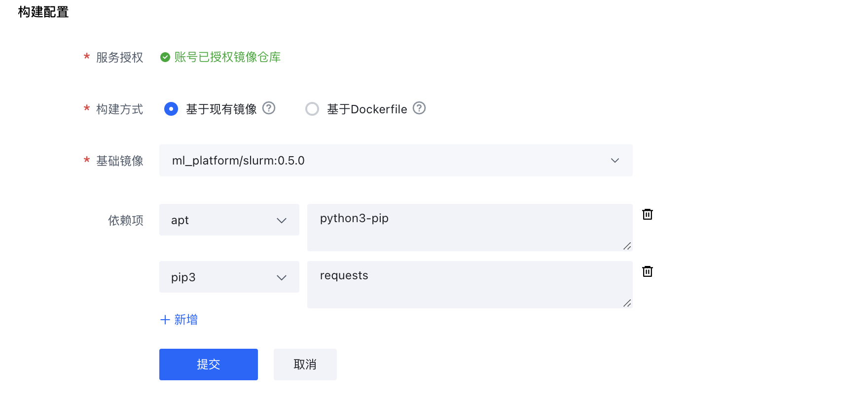Select the 基于现有镜像 radio button
868x398 pixels.
click(x=171, y=109)
